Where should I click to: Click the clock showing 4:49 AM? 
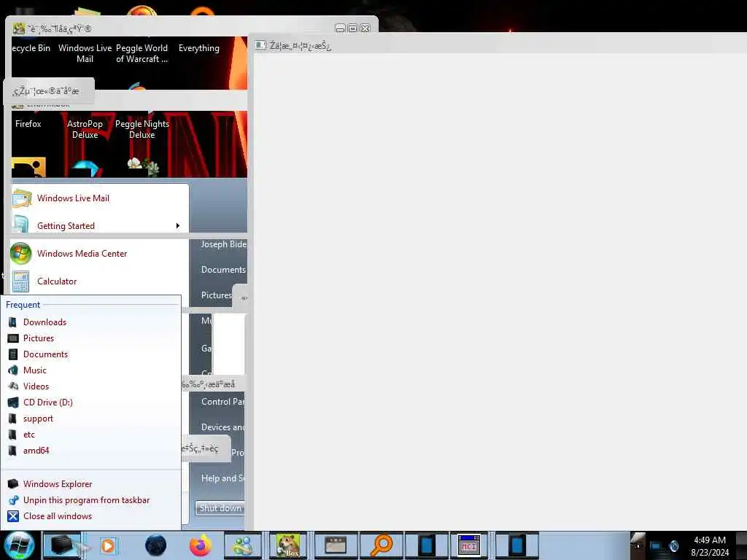click(710, 546)
